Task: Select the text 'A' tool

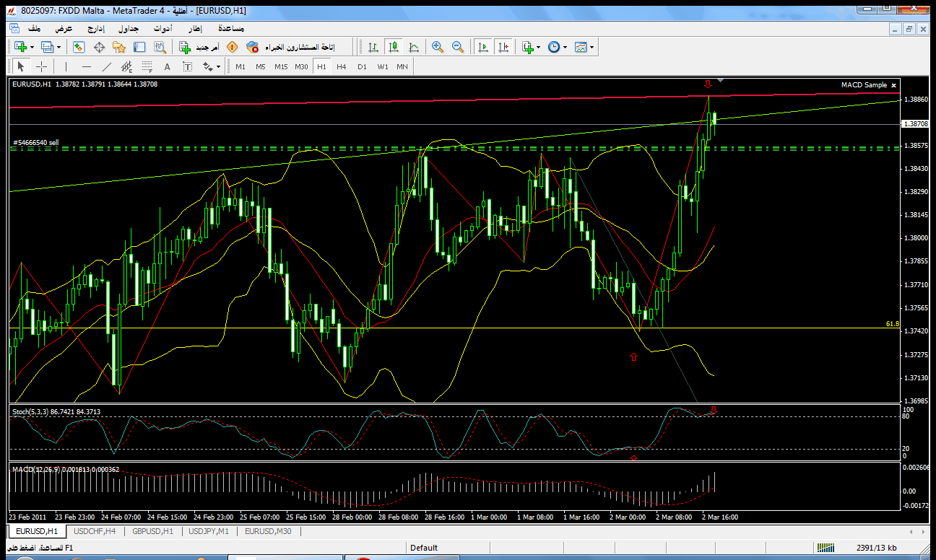Action: (167, 66)
